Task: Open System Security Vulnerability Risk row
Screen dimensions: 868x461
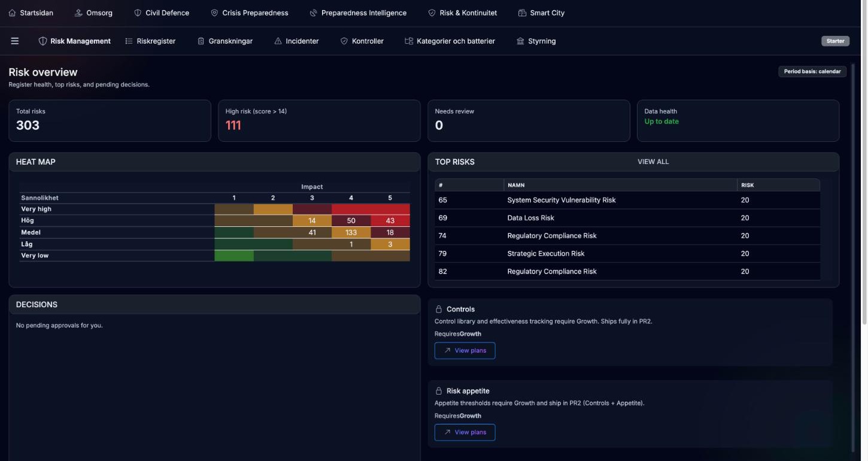Action: click(x=627, y=200)
